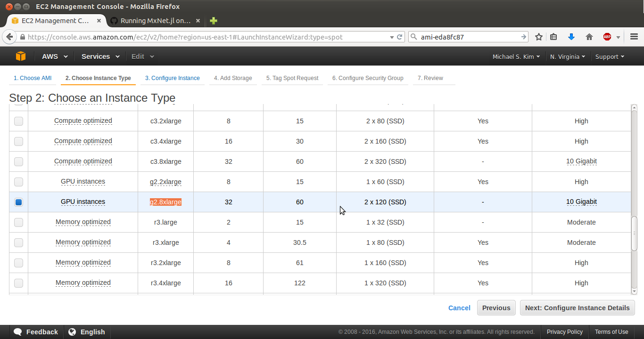Open a new tab with the plus icon

(214, 21)
